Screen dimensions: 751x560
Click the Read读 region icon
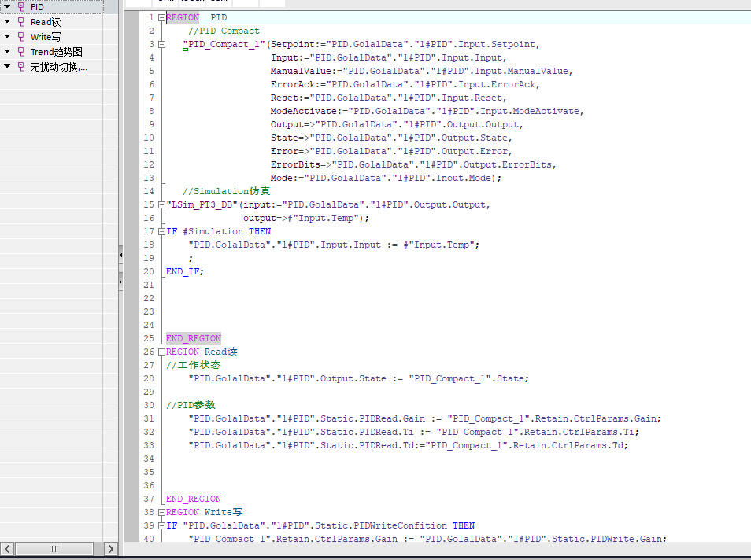21,21
